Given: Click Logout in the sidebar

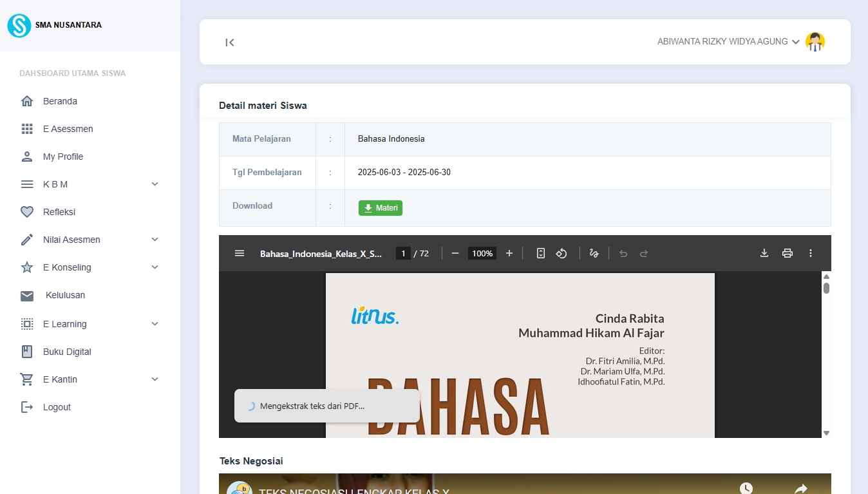Looking at the screenshot, I should tap(57, 407).
